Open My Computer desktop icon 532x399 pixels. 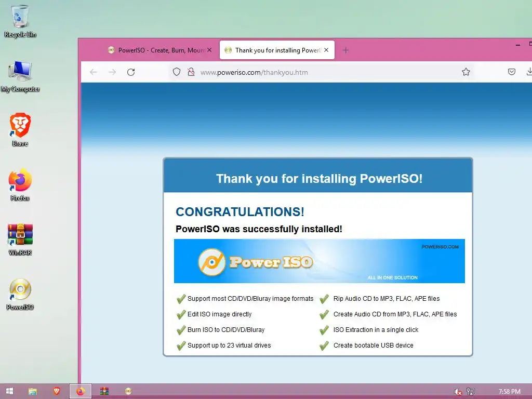(x=20, y=76)
